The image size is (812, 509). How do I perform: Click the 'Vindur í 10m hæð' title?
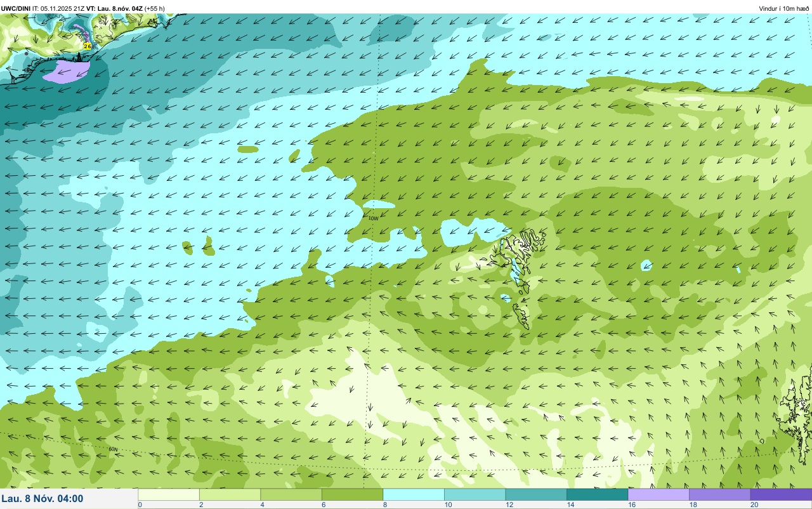click(x=783, y=8)
